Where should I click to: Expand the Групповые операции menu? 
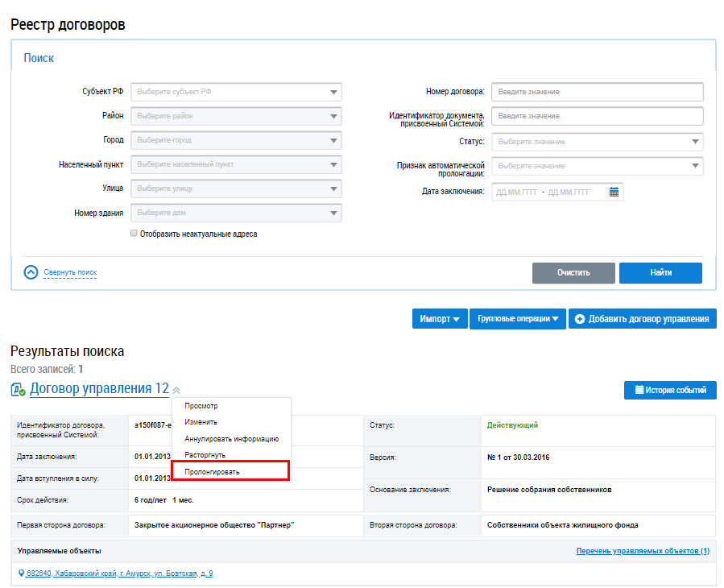(518, 319)
